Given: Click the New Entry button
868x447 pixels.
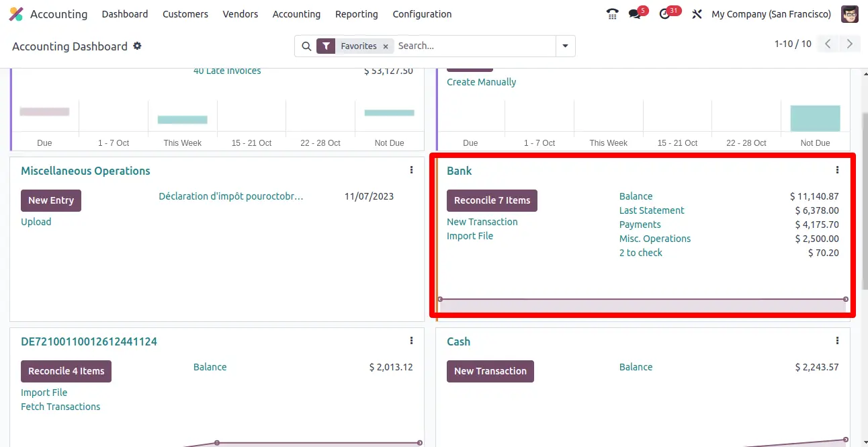Looking at the screenshot, I should [51, 200].
